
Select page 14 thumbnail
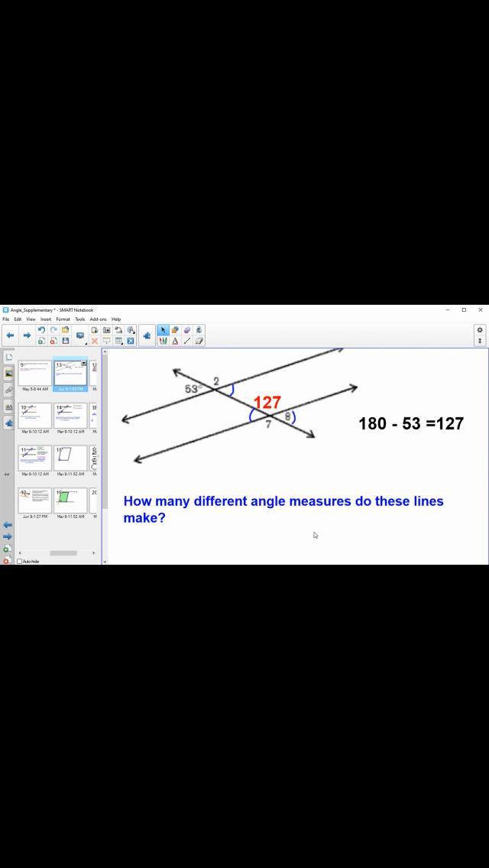tap(70, 416)
